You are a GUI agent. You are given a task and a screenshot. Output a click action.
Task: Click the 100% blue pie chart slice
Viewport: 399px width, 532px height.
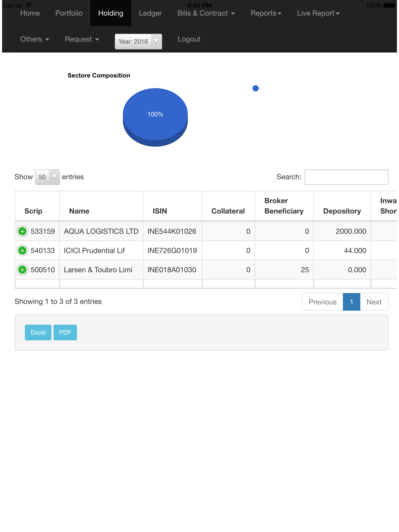[155, 115]
